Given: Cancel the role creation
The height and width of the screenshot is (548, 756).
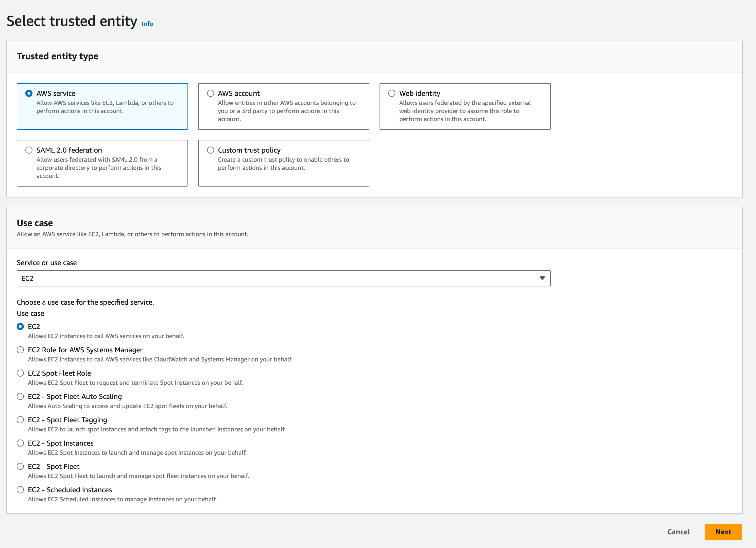Looking at the screenshot, I should (x=678, y=532).
